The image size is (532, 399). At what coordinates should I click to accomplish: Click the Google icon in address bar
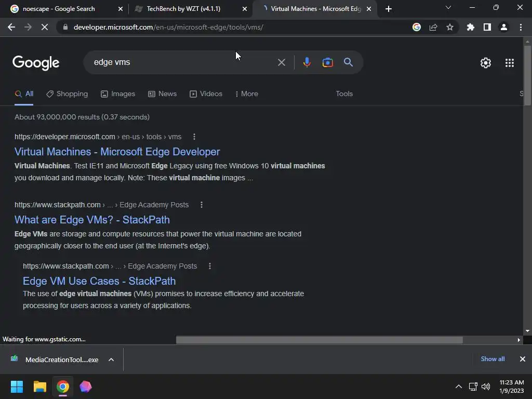[417, 27]
